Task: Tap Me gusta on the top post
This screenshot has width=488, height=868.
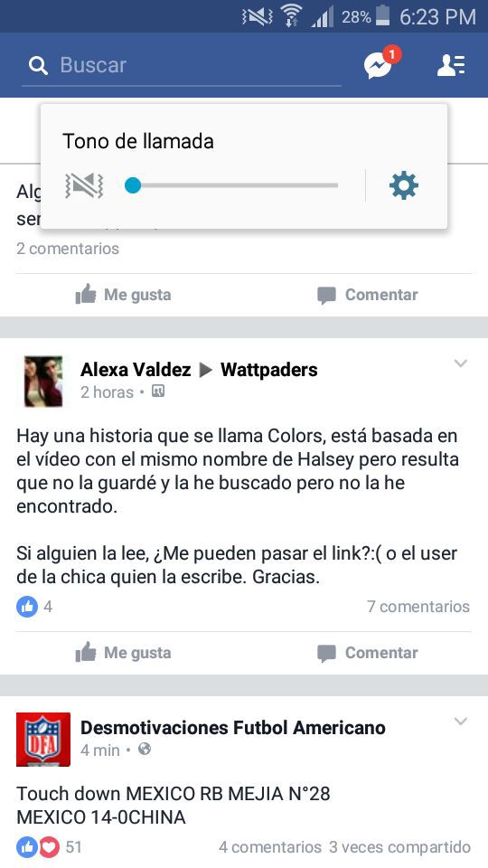Action: (124, 295)
